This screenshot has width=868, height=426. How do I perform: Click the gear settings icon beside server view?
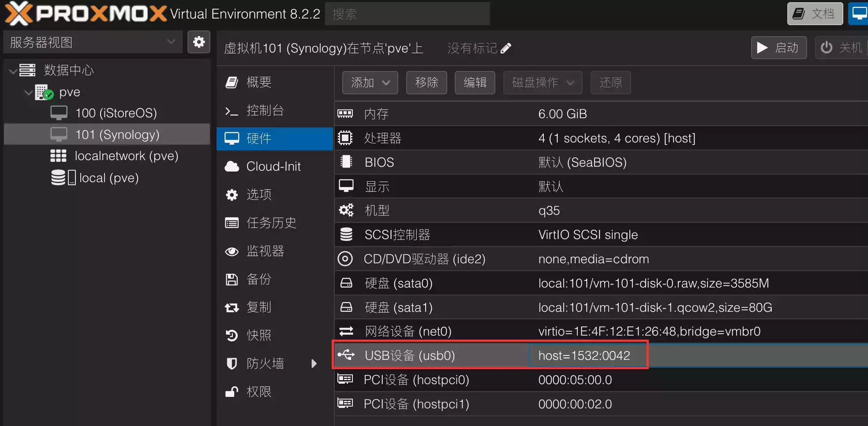(x=198, y=42)
